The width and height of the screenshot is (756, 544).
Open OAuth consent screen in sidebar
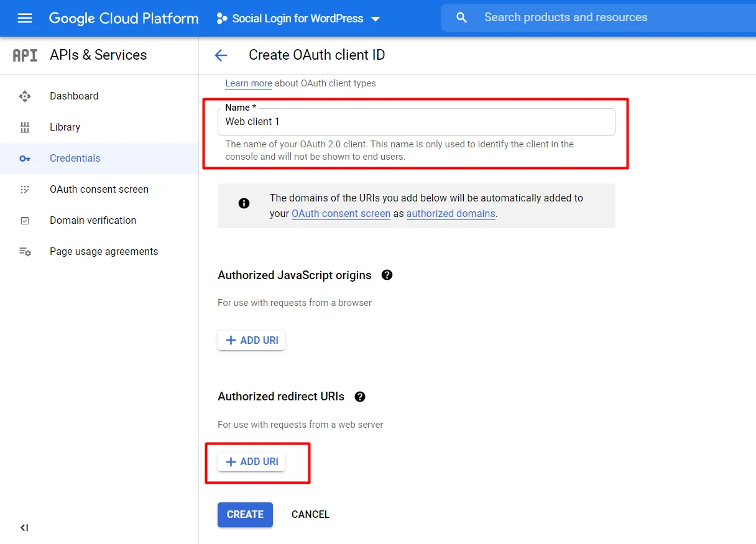click(x=99, y=189)
